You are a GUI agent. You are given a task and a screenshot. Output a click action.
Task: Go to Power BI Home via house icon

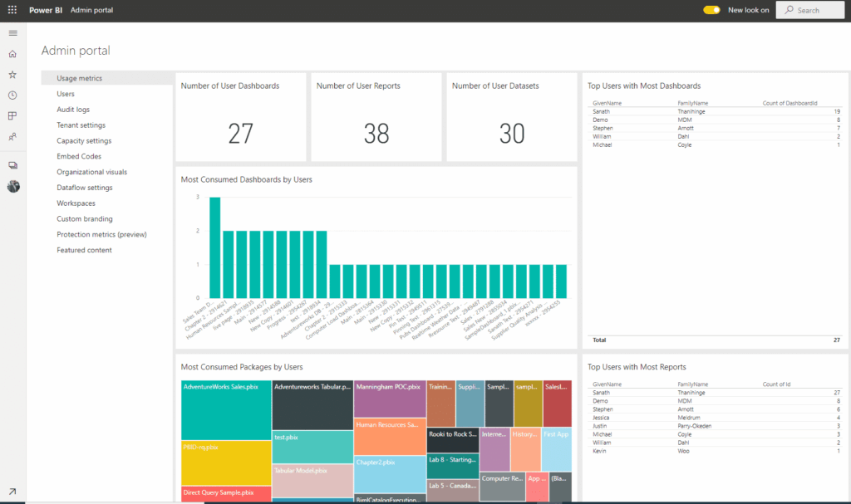point(12,53)
